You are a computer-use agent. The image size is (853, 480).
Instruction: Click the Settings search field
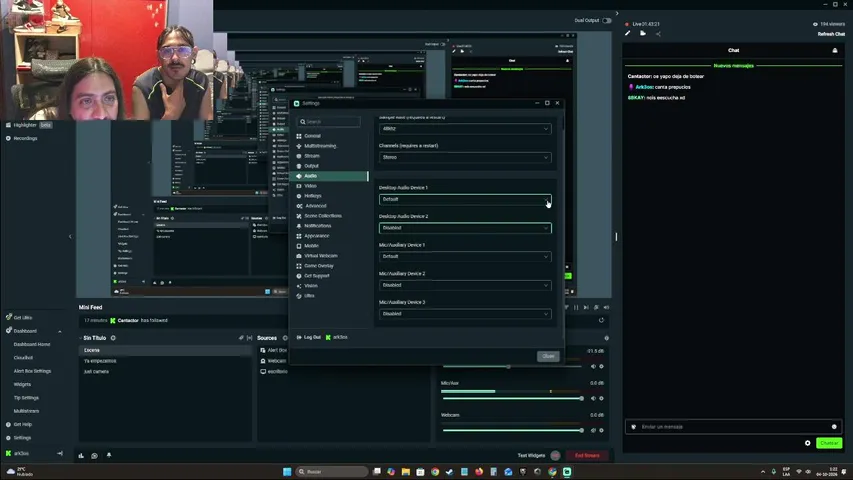click(329, 122)
